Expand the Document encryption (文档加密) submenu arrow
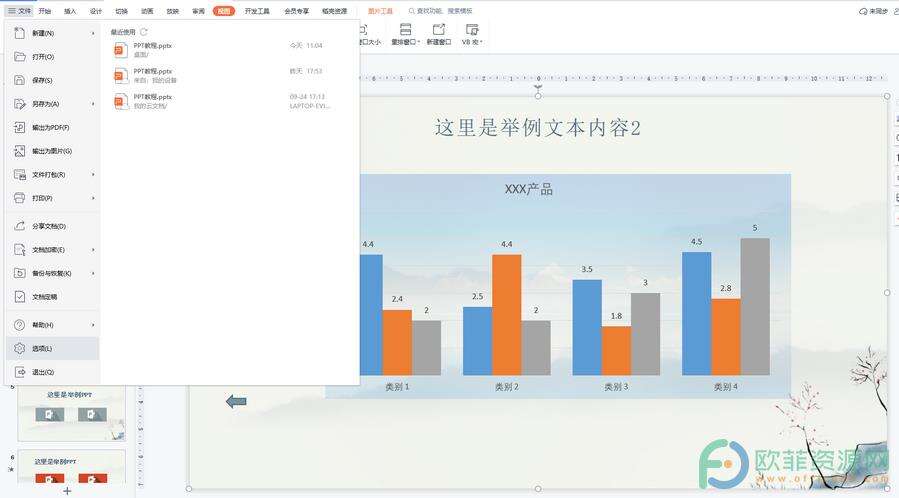The width and height of the screenshot is (899, 498). pyautogui.click(x=93, y=250)
